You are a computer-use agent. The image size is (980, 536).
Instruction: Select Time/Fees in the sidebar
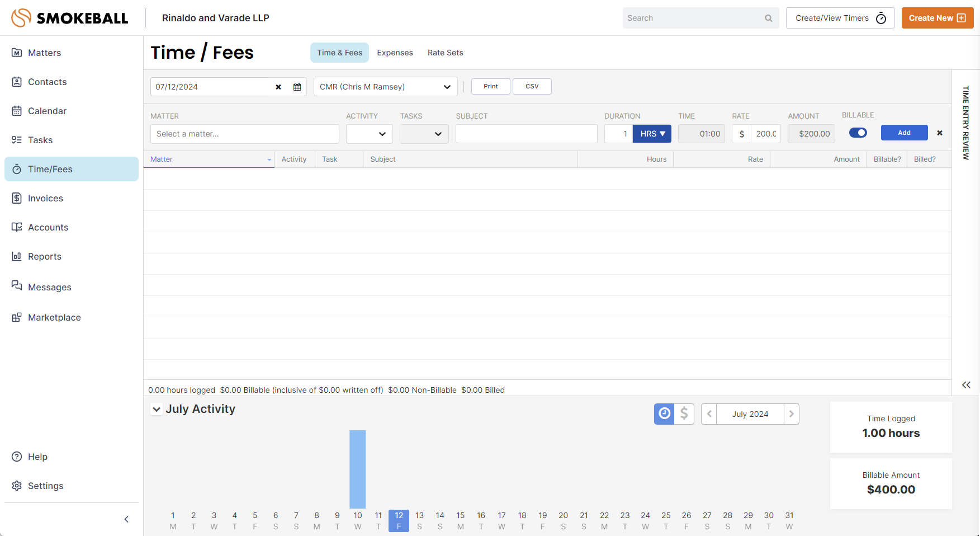[72, 169]
